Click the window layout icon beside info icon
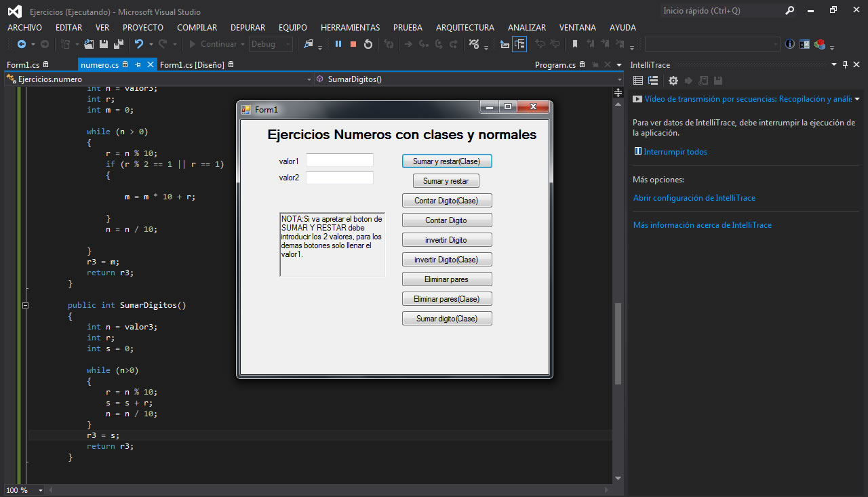This screenshot has height=497, width=868. coord(805,44)
